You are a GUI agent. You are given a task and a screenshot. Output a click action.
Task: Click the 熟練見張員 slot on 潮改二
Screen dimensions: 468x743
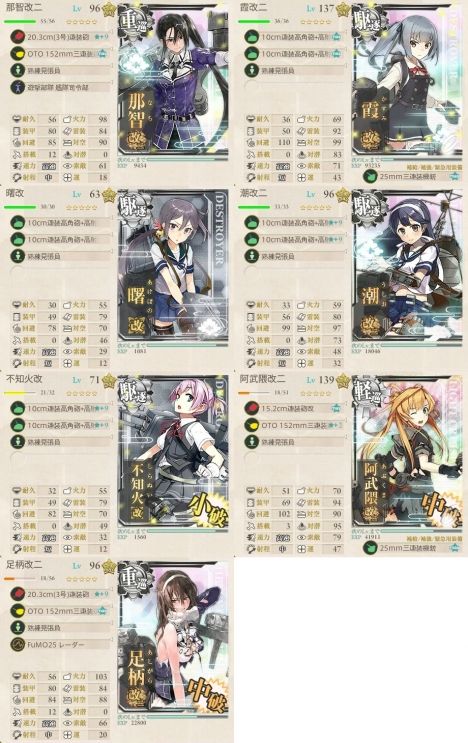click(296, 256)
